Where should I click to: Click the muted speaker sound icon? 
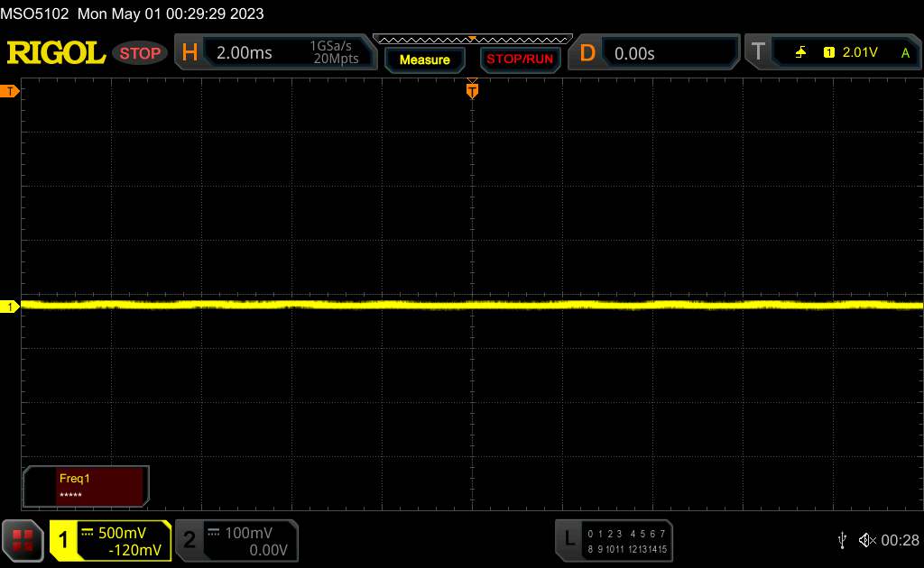pyautogui.click(x=867, y=540)
